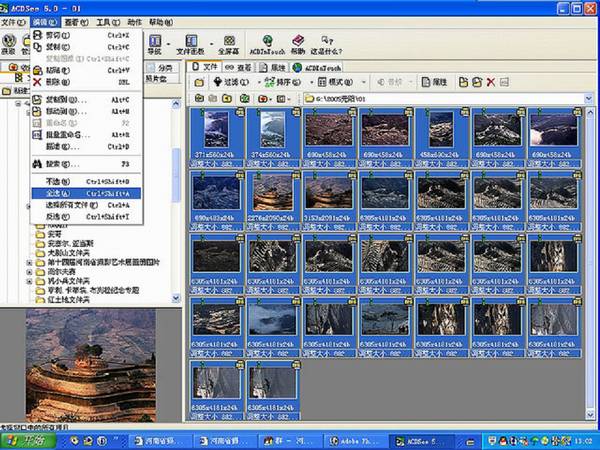Click the 群 chat taskbar button
Screen dimensions: 600x450
pyautogui.click(x=289, y=442)
